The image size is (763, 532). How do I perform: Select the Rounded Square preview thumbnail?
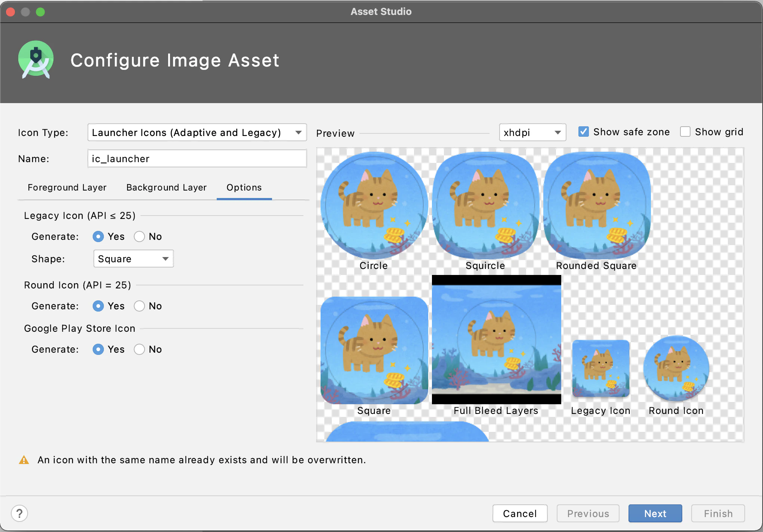[x=597, y=205]
